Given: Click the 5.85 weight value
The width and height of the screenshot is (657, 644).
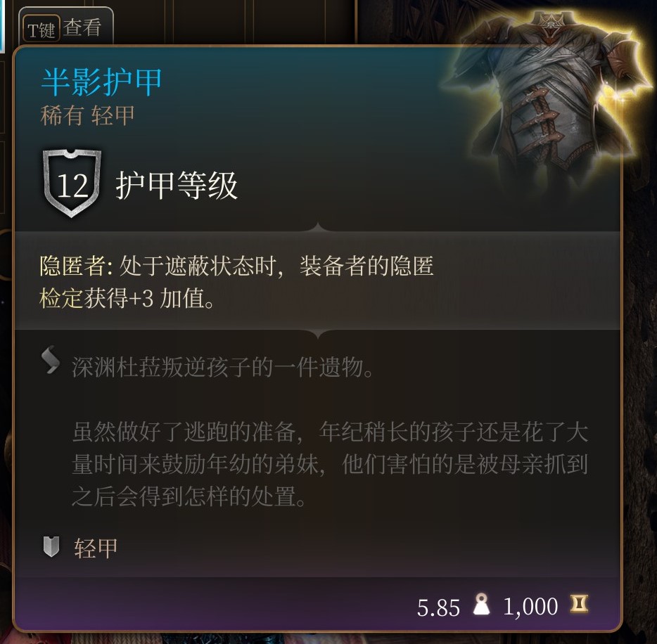Looking at the screenshot, I should coord(438,607).
